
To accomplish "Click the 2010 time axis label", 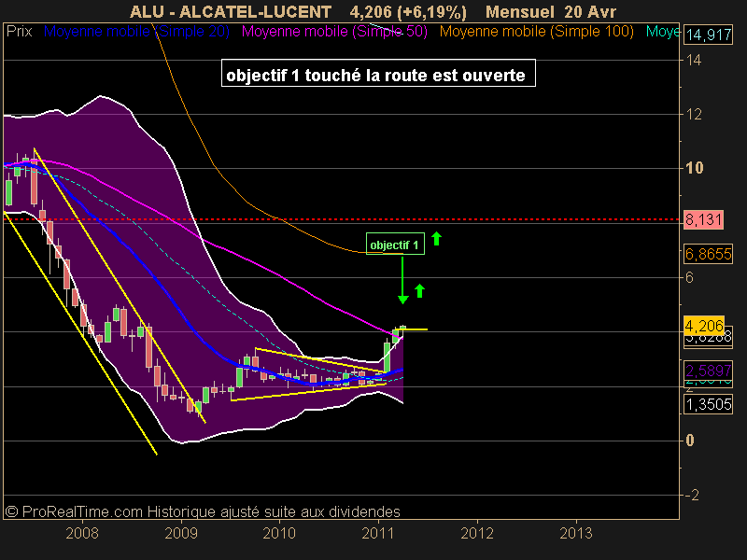I will (279, 533).
